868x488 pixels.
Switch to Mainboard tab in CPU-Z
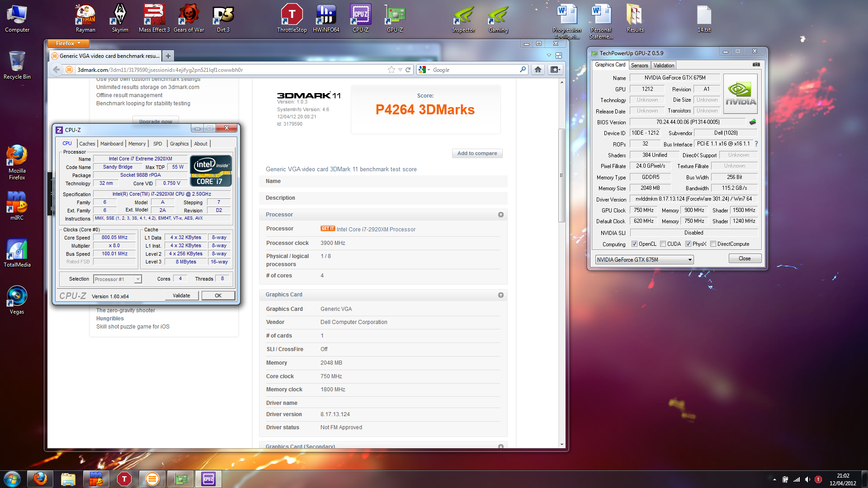pyautogui.click(x=112, y=144)
